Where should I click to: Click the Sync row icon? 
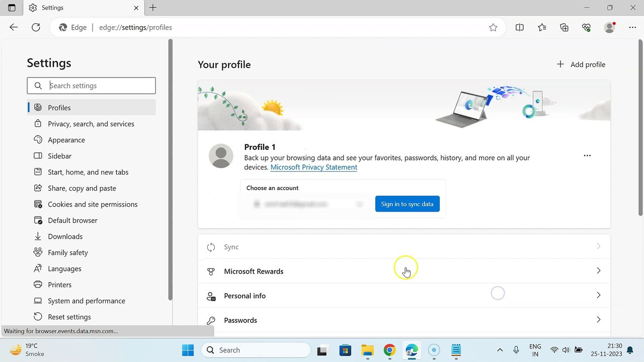click(x=211, y=247)
